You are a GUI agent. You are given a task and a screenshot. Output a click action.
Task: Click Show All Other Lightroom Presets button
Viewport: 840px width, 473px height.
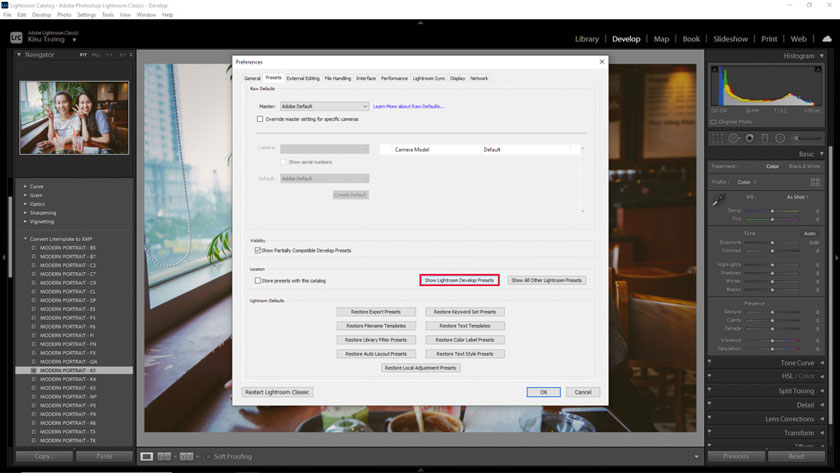(546, 280)
